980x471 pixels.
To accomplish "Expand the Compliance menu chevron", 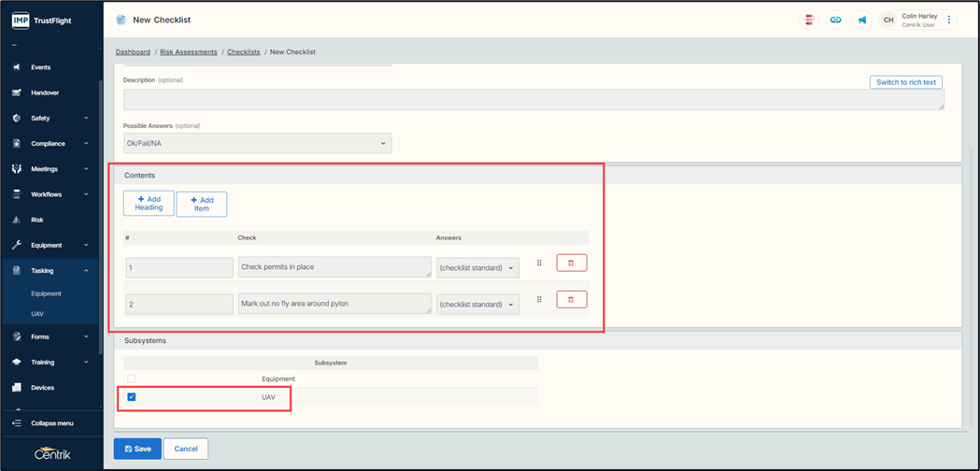I will [x=86, y=144].
